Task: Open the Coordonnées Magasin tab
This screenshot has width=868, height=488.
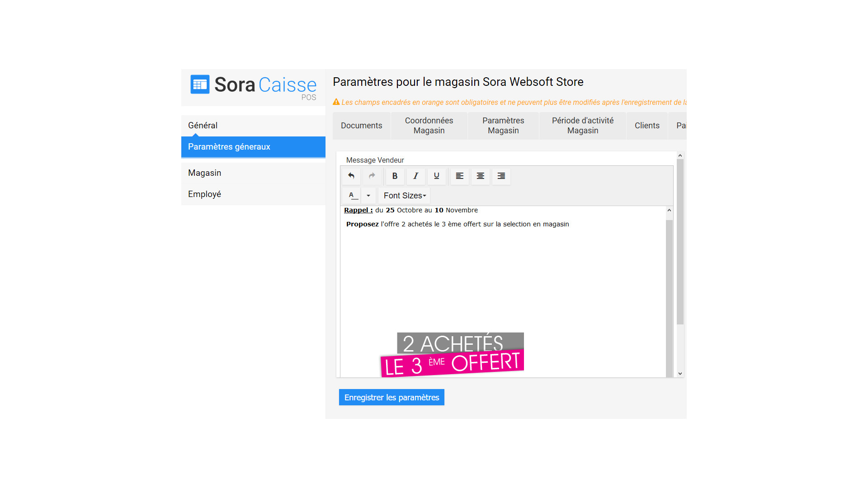Action: click(429, 126)
